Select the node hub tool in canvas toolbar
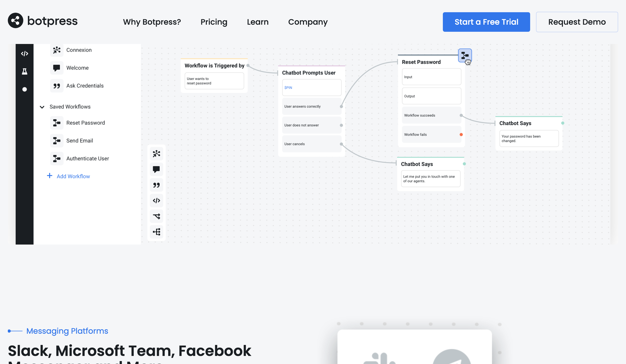The image size is (626, 364). 156,154
